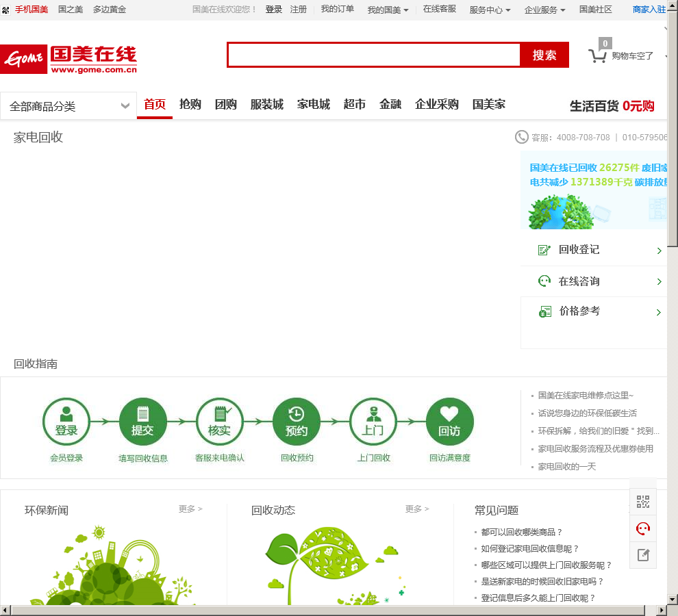
Task: Click the 生活百货 0元购 promo
Action: [x=612, y=106]
